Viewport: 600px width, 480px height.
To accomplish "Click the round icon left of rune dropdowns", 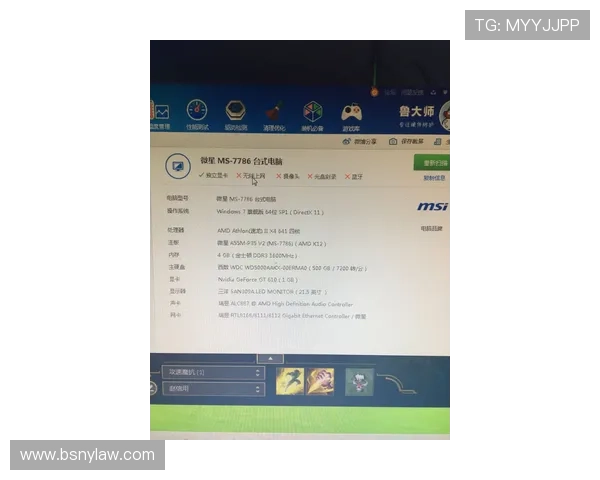I will click(153, 389).
